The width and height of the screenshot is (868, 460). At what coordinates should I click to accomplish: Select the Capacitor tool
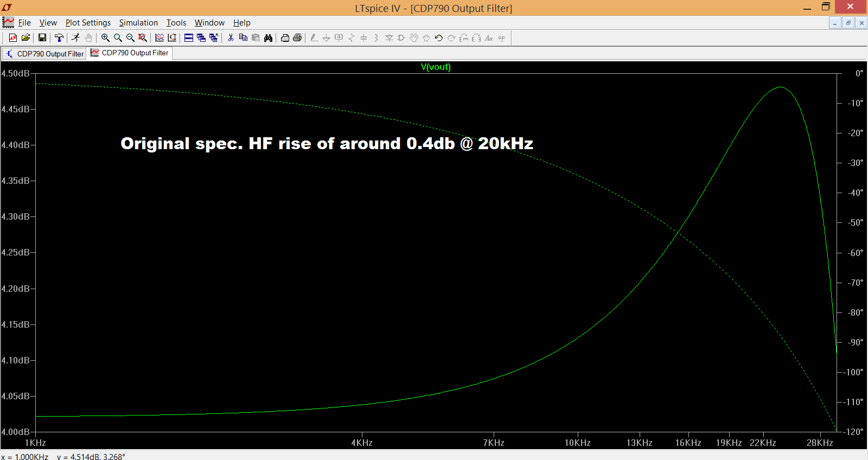pyautogui.click(x=363, y=37)
